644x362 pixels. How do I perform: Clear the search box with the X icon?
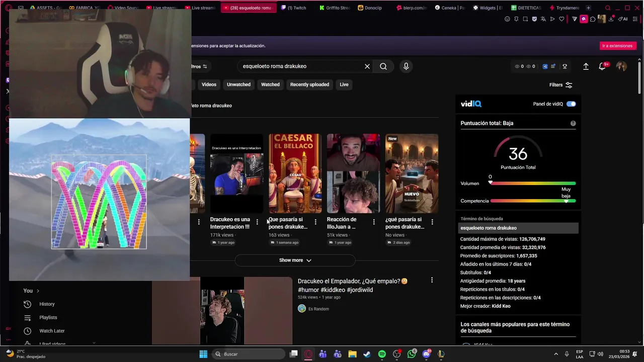point(367,66)
